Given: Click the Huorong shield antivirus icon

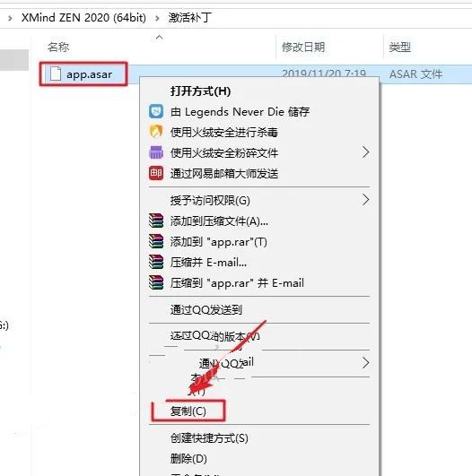Looking at the screenshot, I should [x=156, y=132].
